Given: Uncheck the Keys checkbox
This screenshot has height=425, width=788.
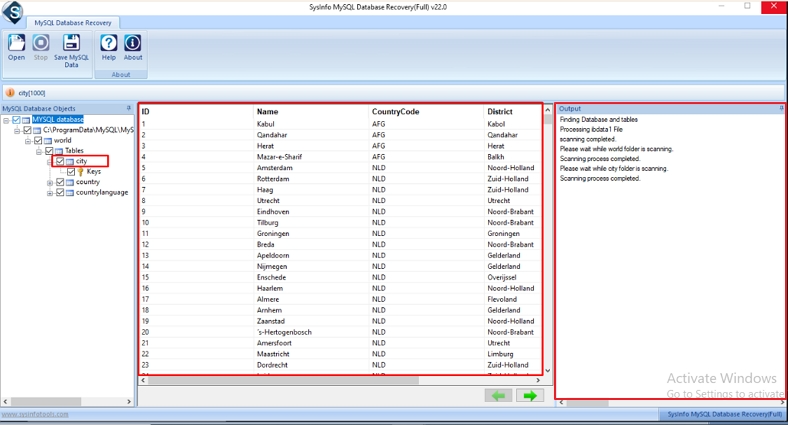Looking at the screenshot, I should coord(71,172).
